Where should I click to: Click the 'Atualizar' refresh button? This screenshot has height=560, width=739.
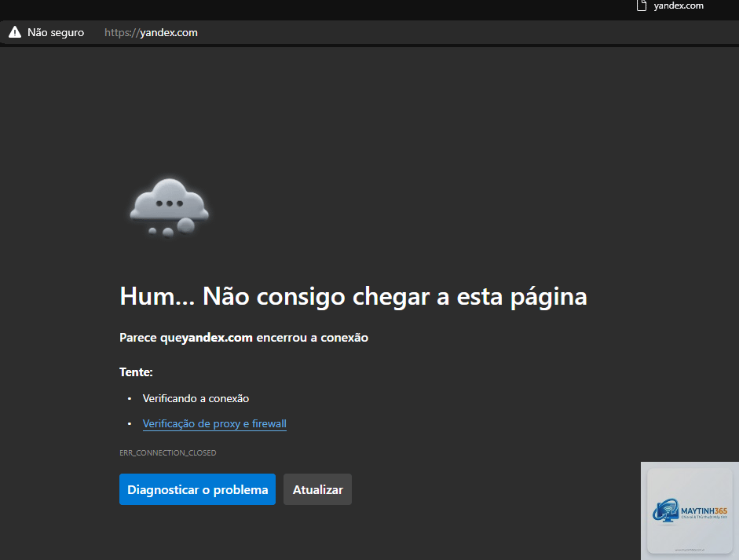317,489
